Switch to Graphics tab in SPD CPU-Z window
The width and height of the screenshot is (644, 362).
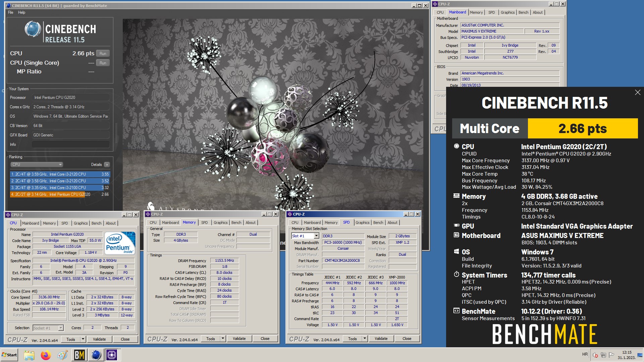click(362, 223)
